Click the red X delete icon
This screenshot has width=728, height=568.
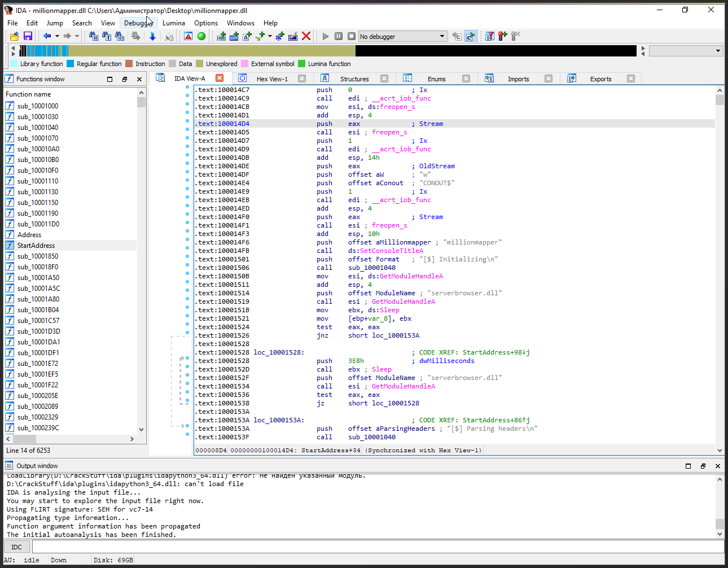click(x=306, y=36)
